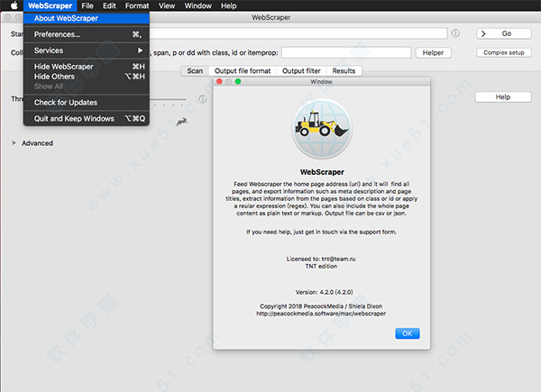Open the View menu

167,6
